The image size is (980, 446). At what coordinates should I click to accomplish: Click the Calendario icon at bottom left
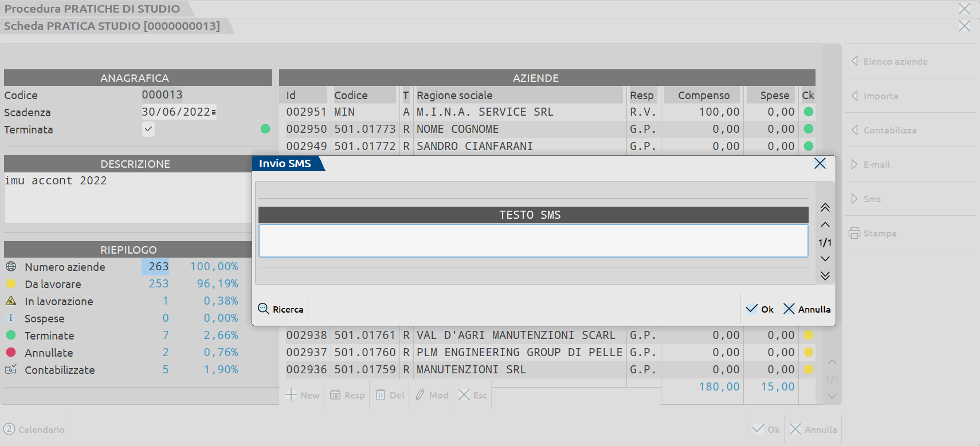(x=9, y=429)
